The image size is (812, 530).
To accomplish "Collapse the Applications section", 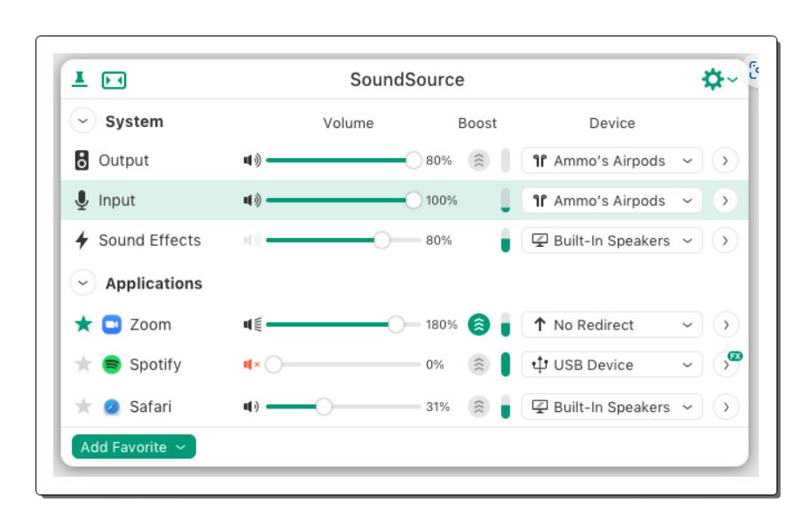I will pos(83,283).
